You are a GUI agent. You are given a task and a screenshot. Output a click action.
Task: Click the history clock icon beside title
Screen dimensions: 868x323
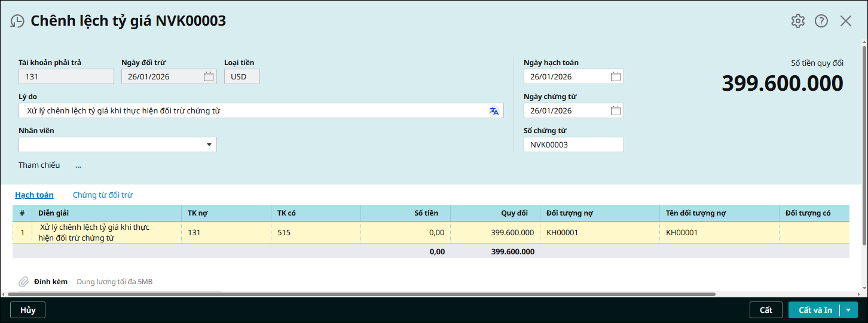pyautogui.click(x=17, y=21)
